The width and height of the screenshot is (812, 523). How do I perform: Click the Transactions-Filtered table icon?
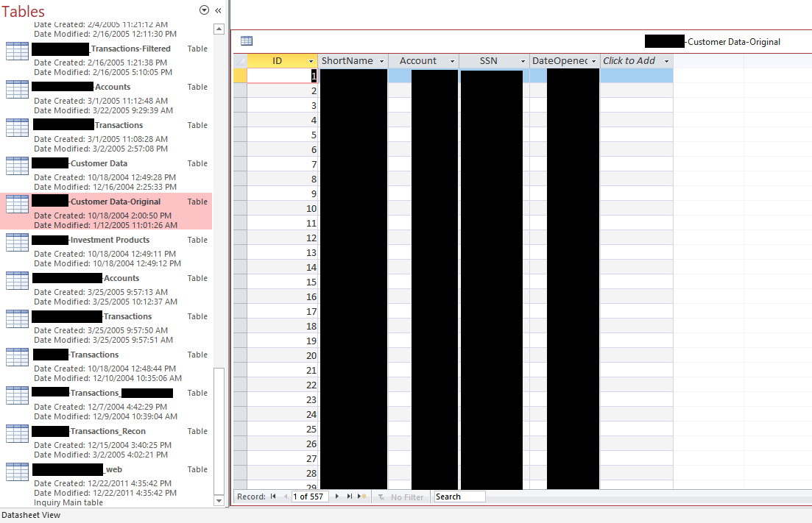(x=17, y=51)
